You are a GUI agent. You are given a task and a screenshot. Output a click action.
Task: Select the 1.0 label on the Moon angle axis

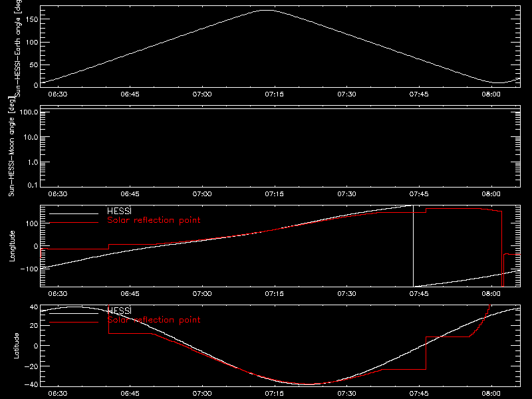pos(33,162)
